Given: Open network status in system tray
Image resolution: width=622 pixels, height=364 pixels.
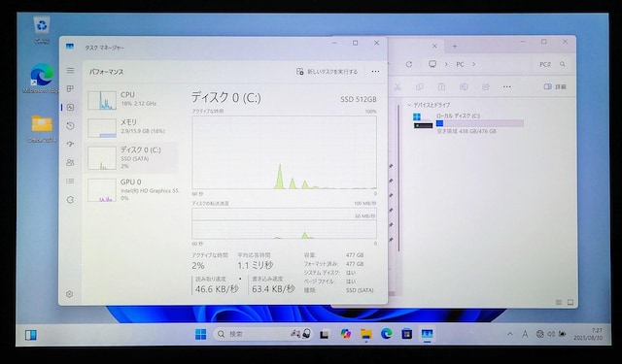Looking at the screenshot, I should [x=539, y=334].
